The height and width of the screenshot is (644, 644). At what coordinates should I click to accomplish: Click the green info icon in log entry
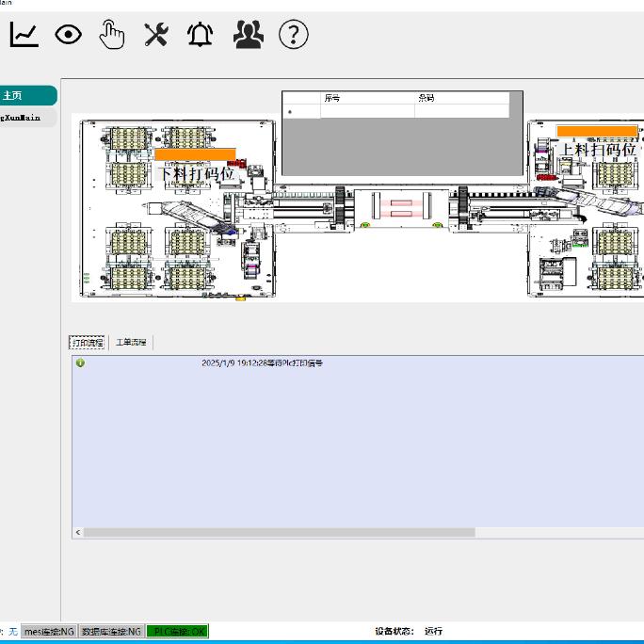tap(80, 362)
